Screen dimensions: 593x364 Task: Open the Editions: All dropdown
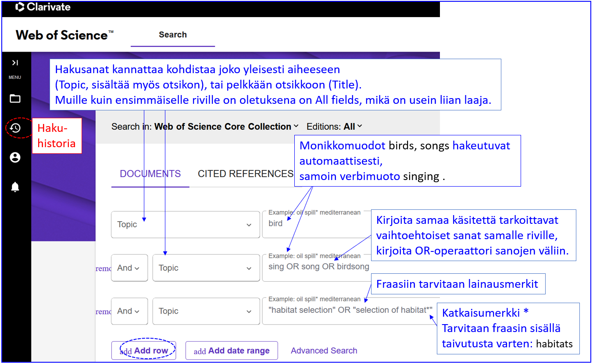pyautogui.click(x=335, y=127)
